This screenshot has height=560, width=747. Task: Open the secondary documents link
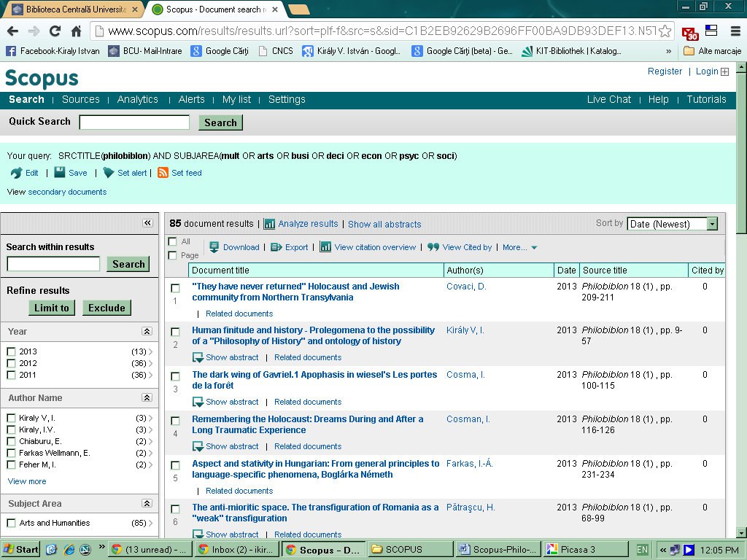[x=67, y=192]
